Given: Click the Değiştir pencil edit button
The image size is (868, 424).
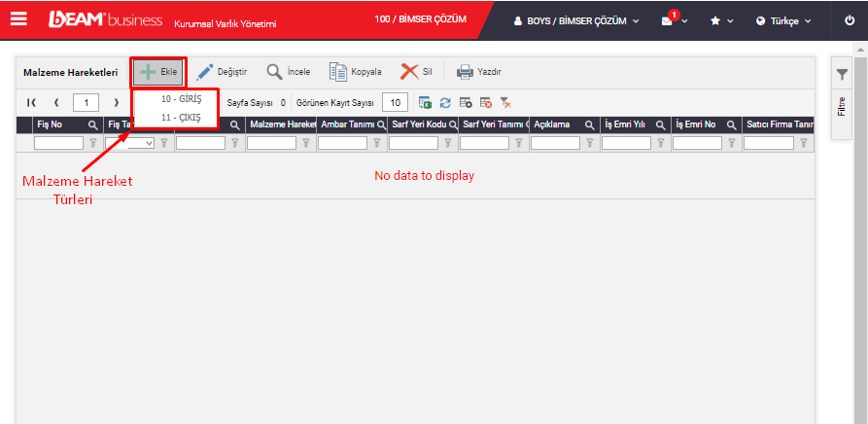Looking at the screenshot, I should [222, 72].
